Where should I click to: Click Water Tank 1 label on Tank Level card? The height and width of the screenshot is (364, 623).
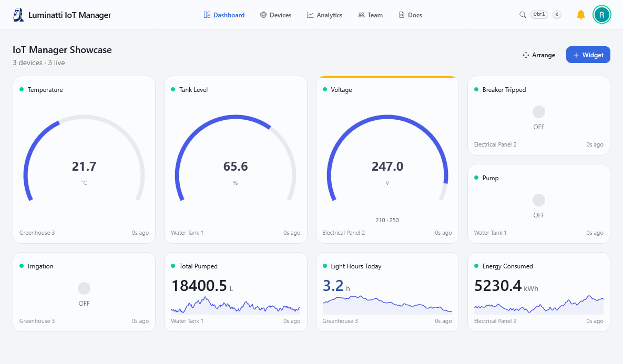187,233
